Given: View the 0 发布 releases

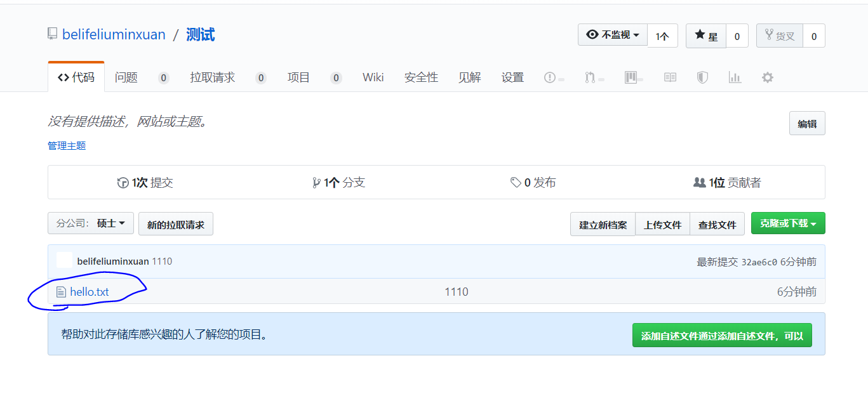Looking at the screenshot, I should (533, 183).
